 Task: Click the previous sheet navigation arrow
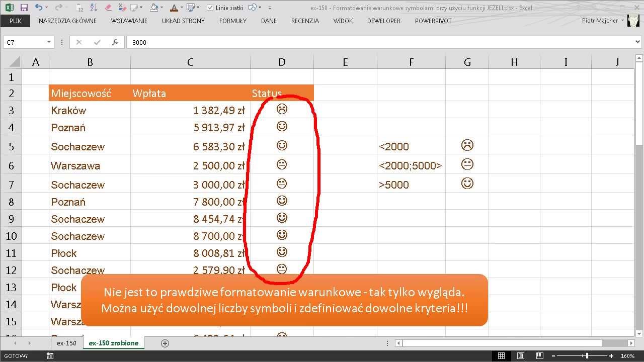point(15,343)
